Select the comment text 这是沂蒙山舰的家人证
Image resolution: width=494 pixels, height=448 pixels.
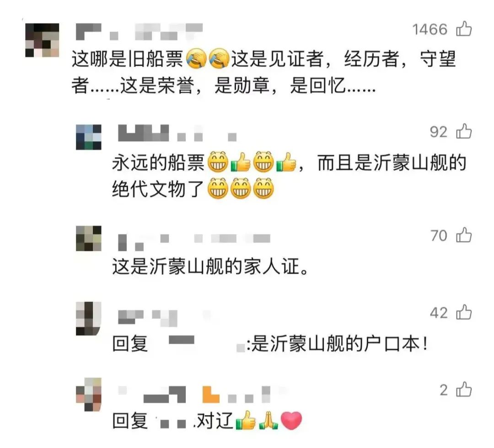(x=210, y=267)
